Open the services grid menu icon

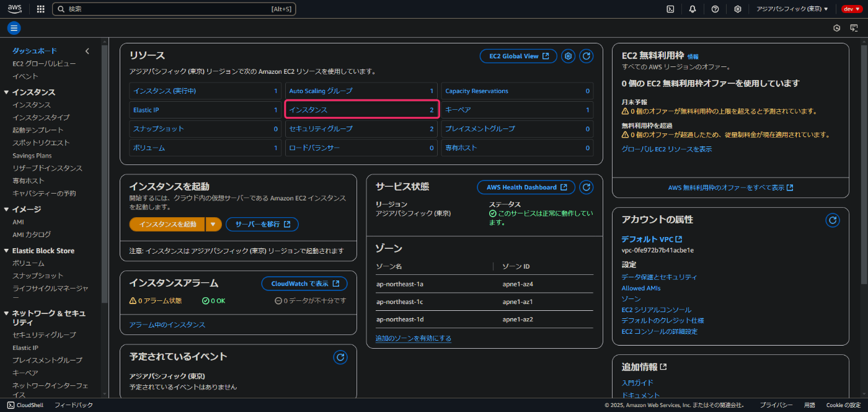41,9
